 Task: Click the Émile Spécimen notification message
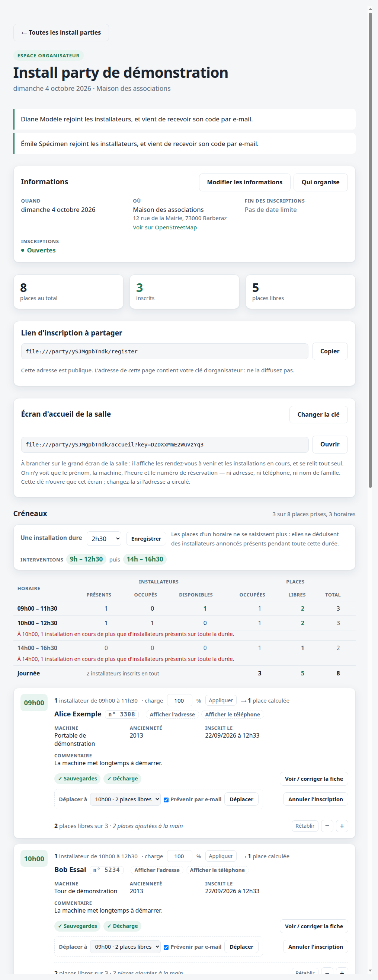pyautogui.click(x=185, y=144)
